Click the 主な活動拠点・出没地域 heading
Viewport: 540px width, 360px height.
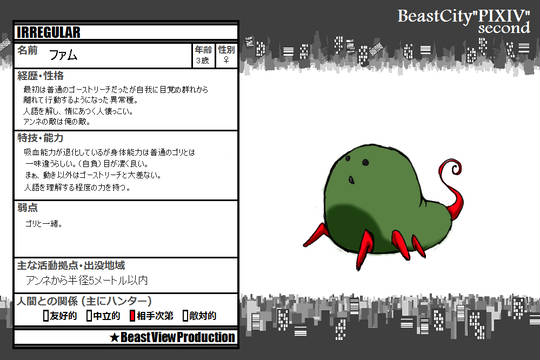(x=71, y=265)
